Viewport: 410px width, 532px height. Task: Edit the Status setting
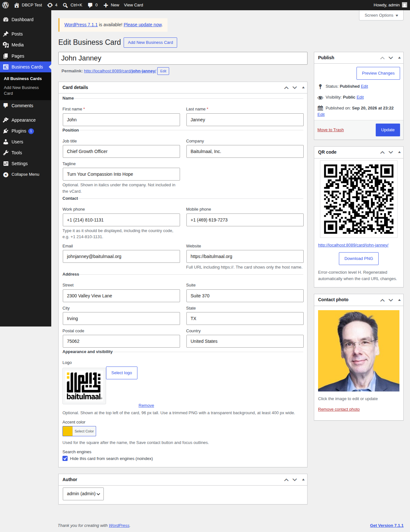pos(364,86)
